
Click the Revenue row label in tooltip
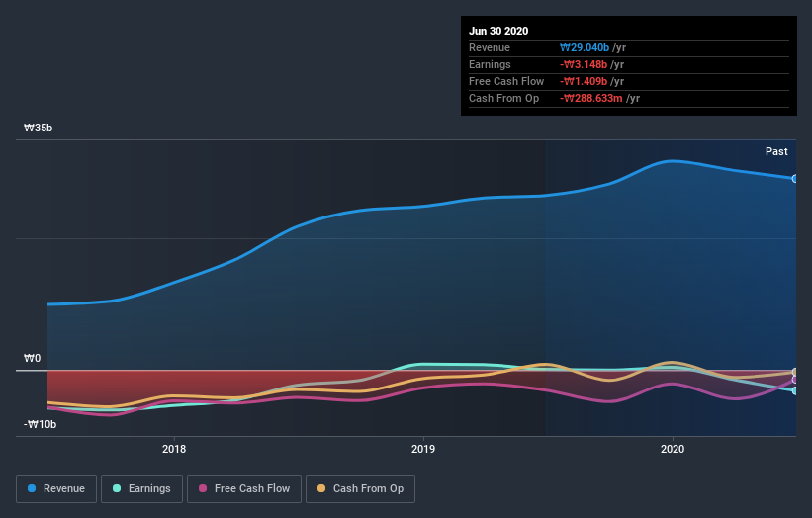(490, 47)
